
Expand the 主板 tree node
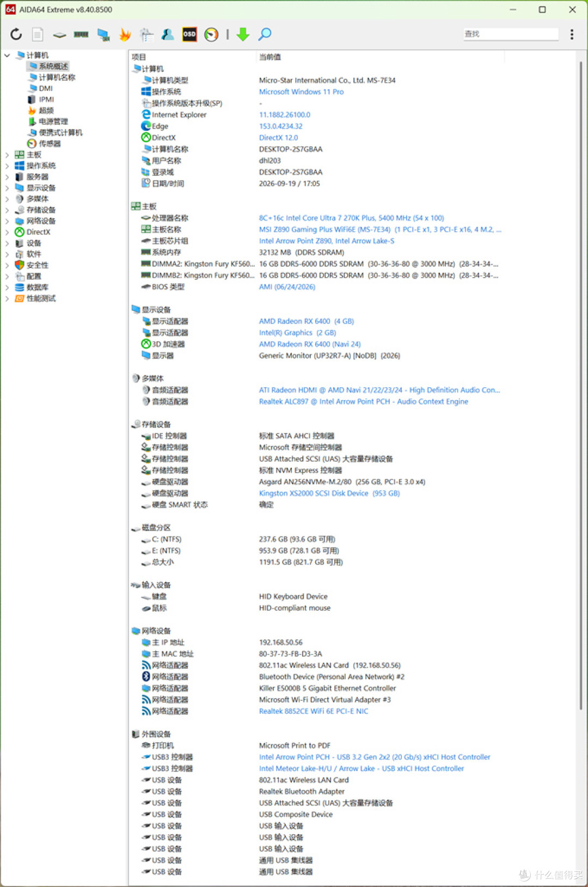click(7, 155)
